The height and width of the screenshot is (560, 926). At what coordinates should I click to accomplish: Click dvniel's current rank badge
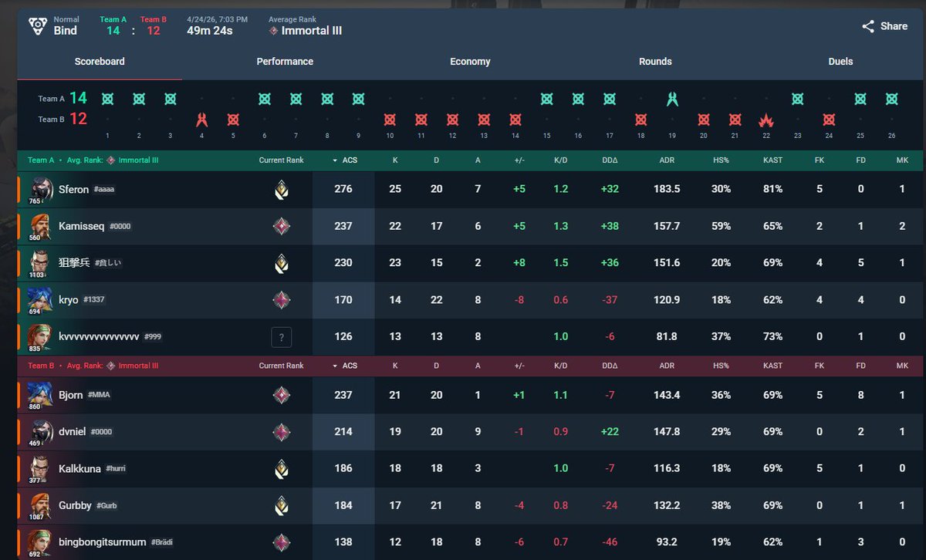[x=282, y=432]
